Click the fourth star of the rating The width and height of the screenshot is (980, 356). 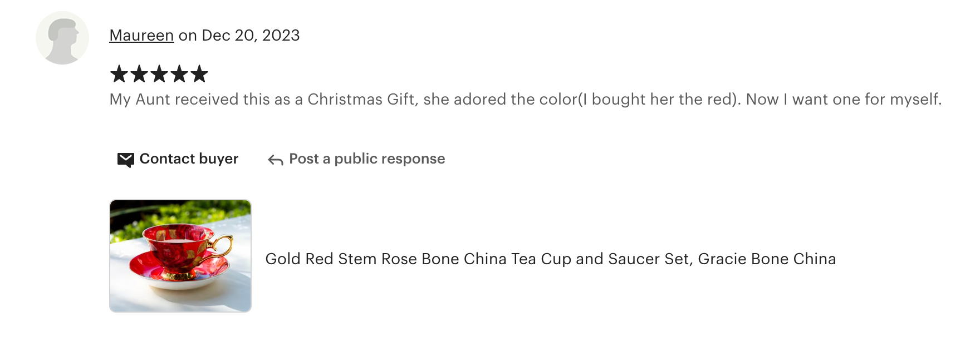pos(179,74)
